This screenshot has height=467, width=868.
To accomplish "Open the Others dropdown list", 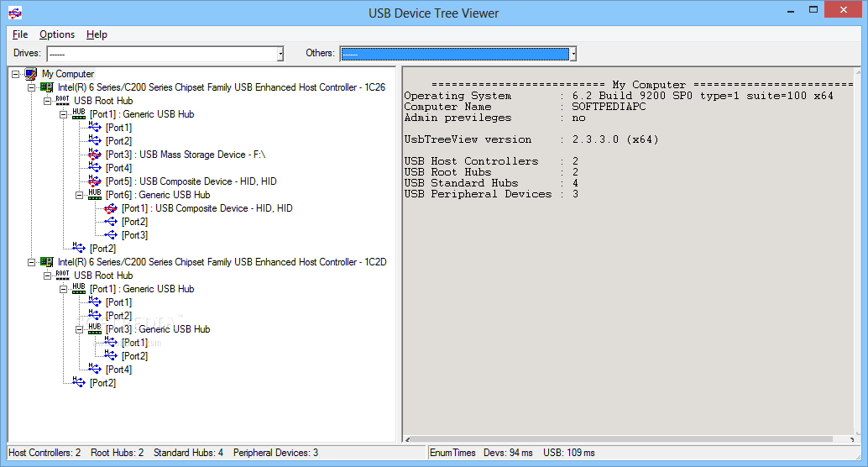I will point(573,54).
